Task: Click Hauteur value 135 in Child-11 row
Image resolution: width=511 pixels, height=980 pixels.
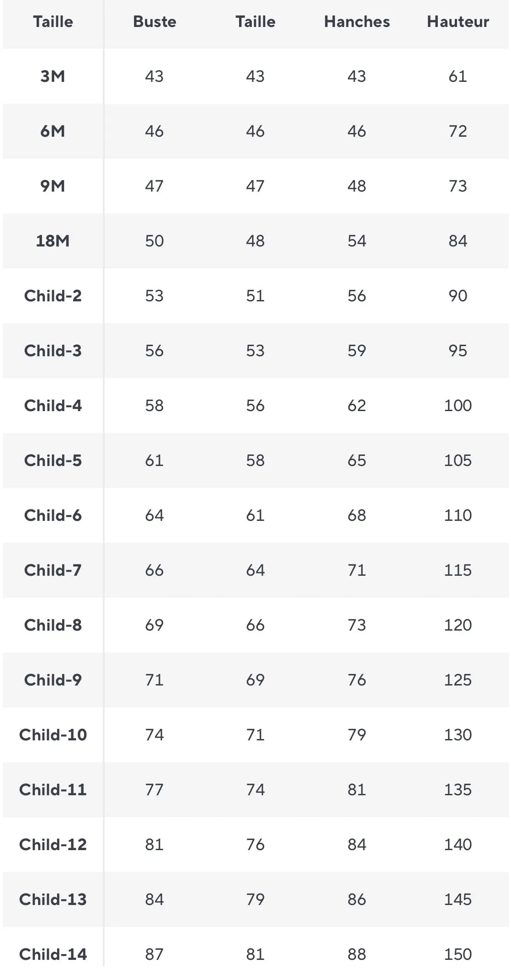Action: (x=458, y=789)
